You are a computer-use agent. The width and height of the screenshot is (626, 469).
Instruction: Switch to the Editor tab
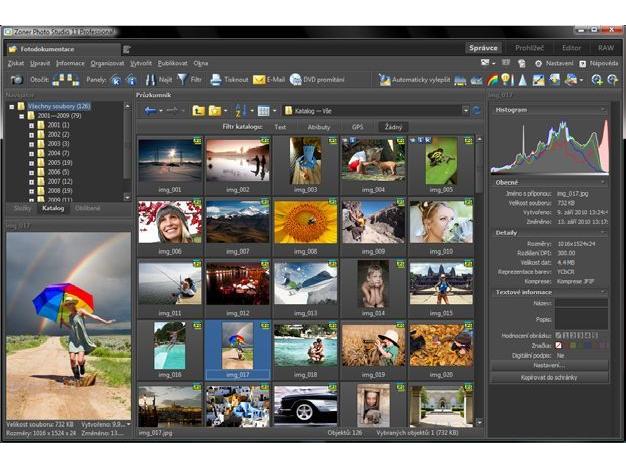[571, 48]
